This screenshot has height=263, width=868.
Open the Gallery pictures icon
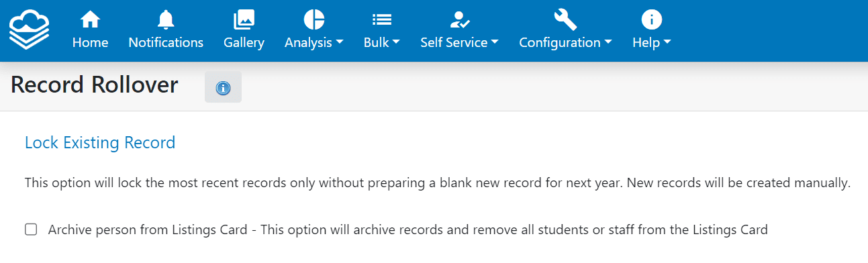click(x=244, y=19)
